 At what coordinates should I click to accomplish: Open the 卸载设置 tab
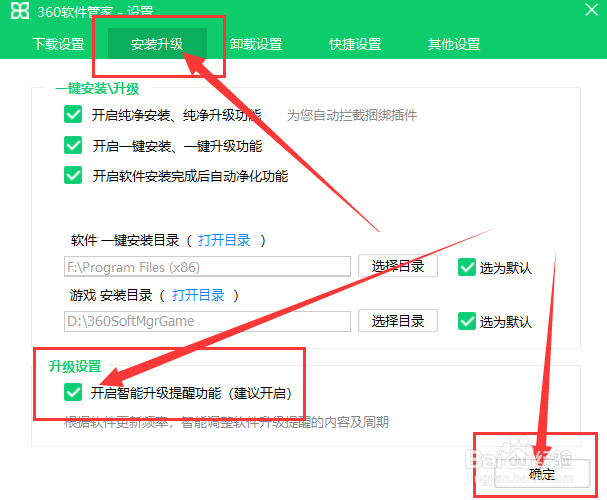[256, 44]
